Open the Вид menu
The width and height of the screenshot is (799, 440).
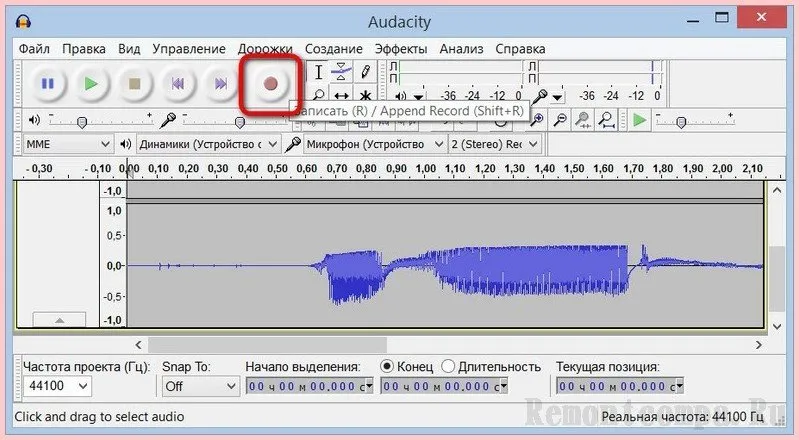(x=129, y=49)
